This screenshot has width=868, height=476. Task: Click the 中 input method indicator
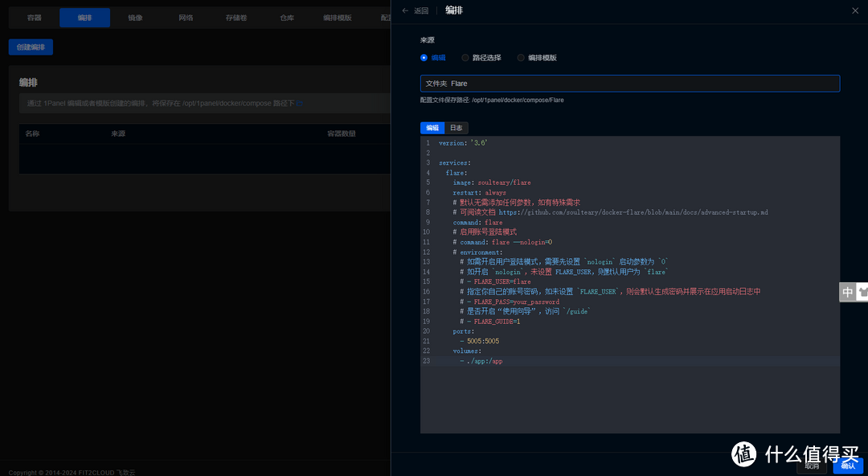point(847,292)
